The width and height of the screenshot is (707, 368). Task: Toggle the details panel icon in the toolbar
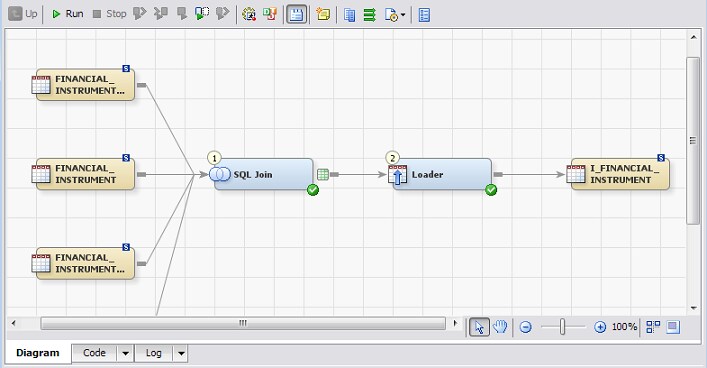click(x=296, y=14)
